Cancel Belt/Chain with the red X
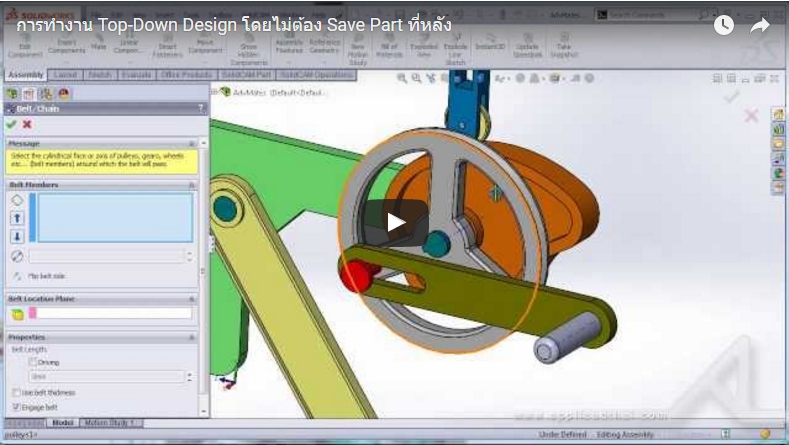Screen dimensions: 789x445 coord(27,124)
